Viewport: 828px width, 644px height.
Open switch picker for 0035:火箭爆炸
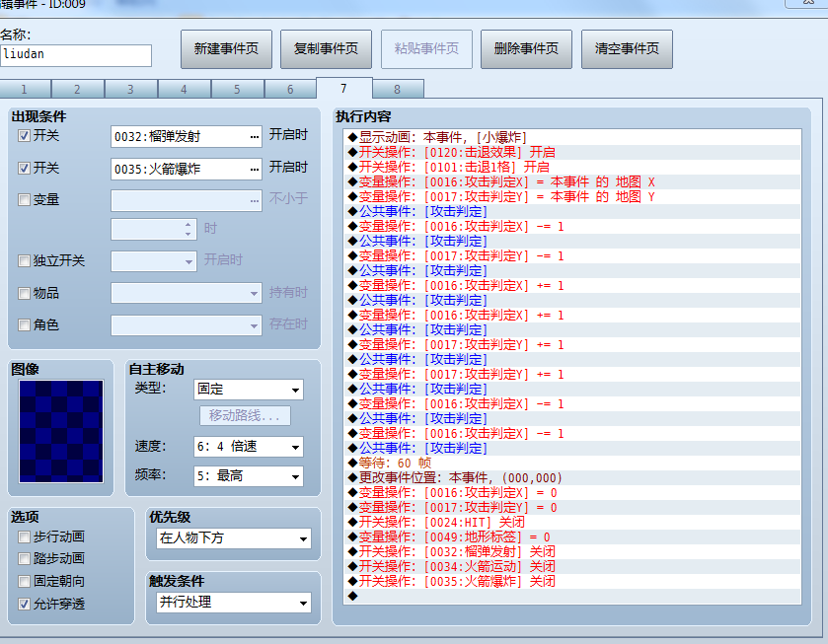[x=255, y=169]
